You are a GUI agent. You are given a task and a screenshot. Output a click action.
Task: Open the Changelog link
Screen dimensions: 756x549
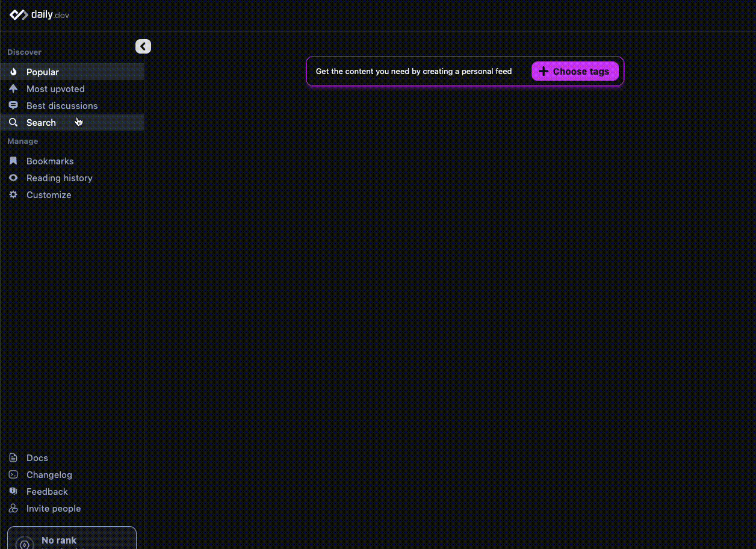[x=72, y=474]
